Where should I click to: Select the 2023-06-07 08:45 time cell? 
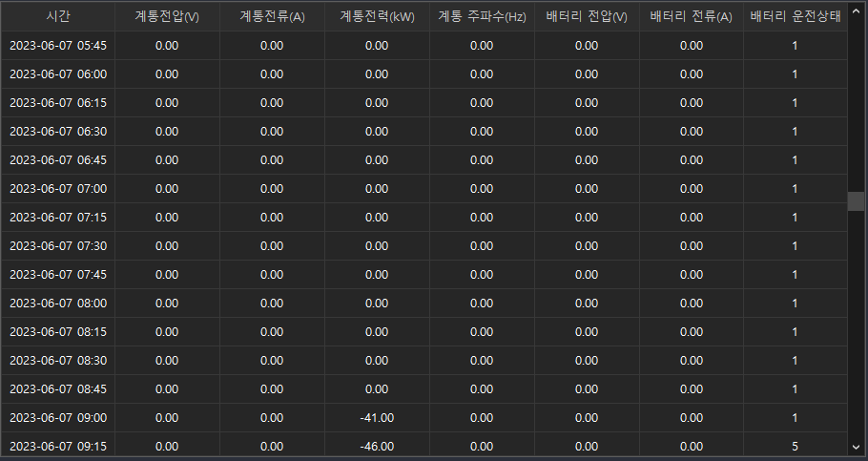point(58,389)
